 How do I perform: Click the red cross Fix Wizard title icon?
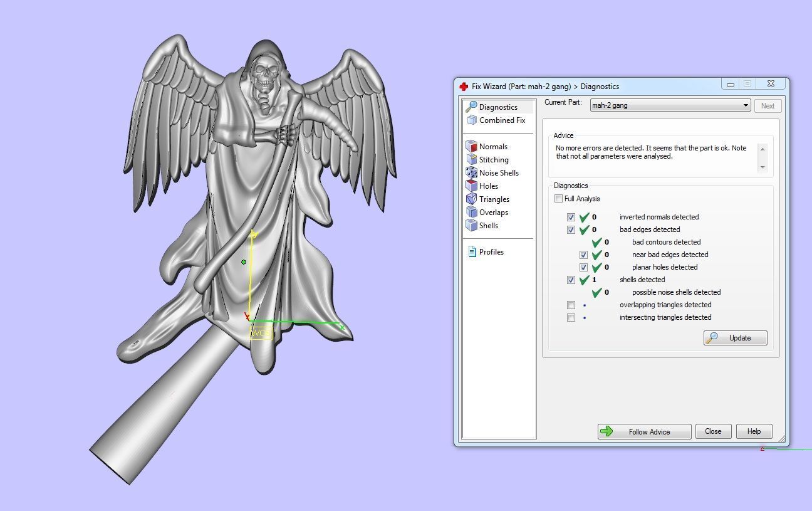tap(464, 87)
